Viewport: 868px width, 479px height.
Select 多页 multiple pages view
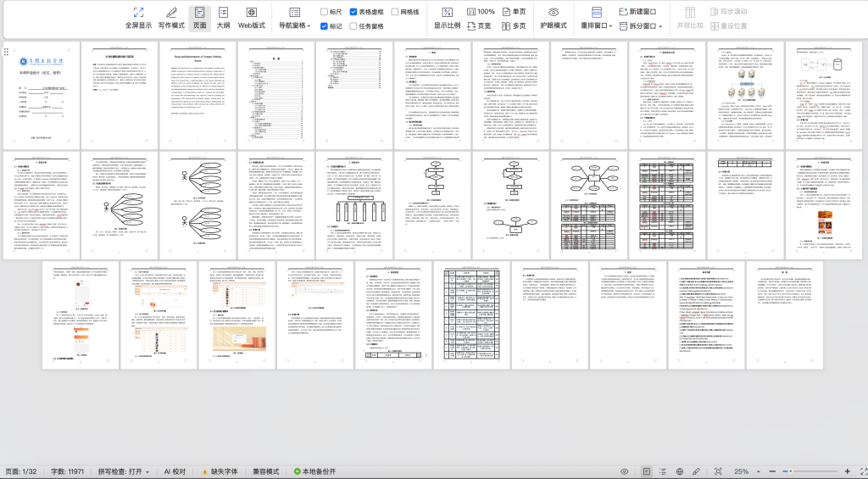(x=514, y=26)
